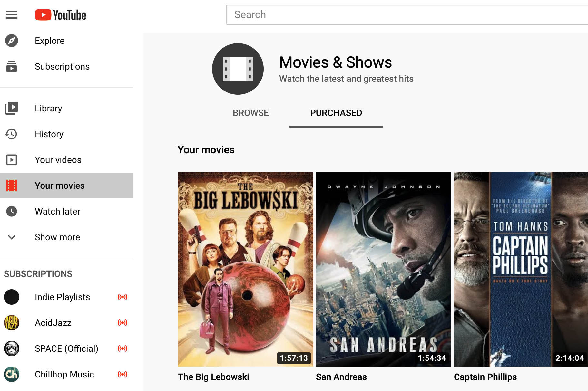This screenshot has width=588, height=391.
Task: Open History in the sidebar
Action: click(66, 134)
